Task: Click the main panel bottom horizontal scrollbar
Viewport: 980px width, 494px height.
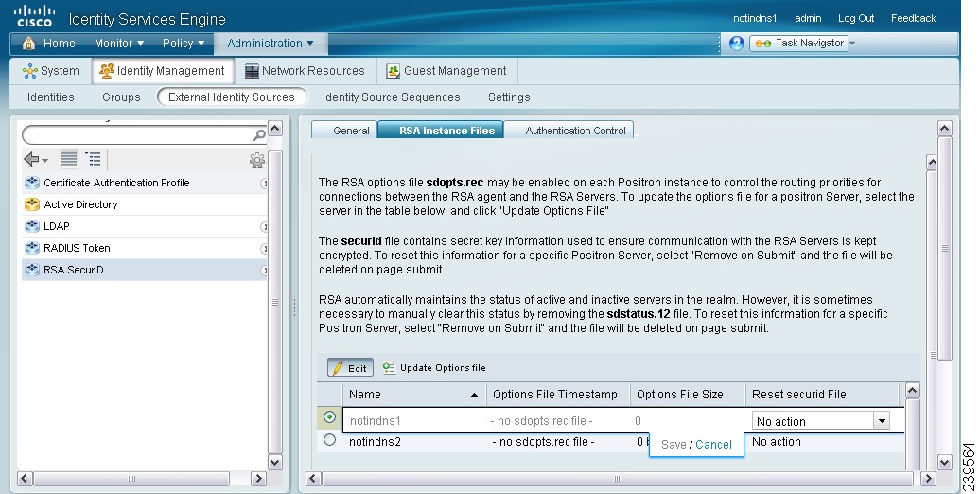Action: tap(618, 479)
